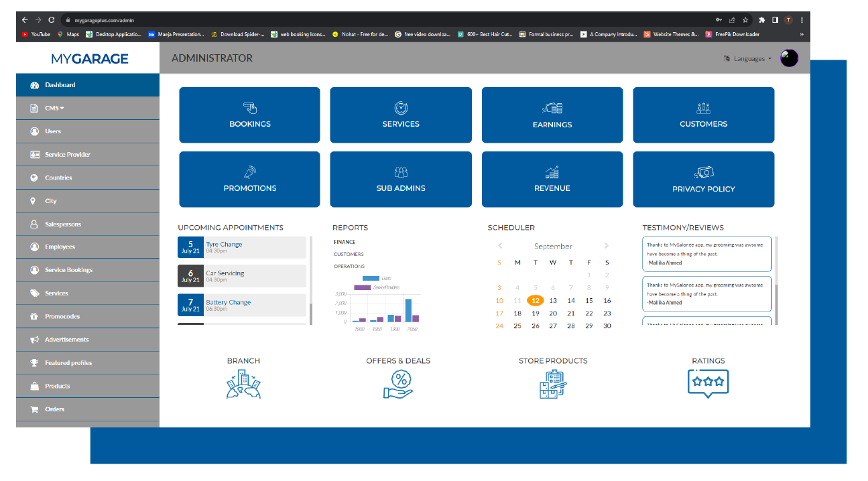Click the profile avatar in header
Viewport: 868px width, 481px height.
click(789, 58)
